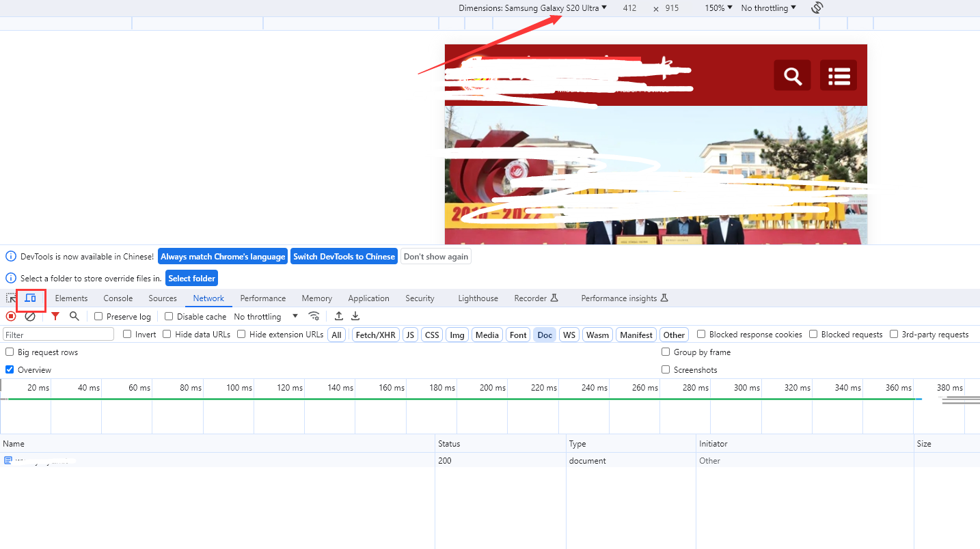Enable the Preserve log checkbox
This screenshot has height=549, width=980.
(98, 317)
